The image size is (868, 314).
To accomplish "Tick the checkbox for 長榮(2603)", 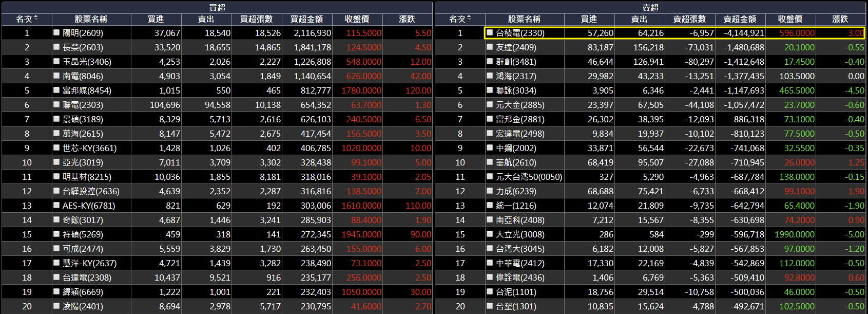I will pyautogui.click(x=56, y=47).
